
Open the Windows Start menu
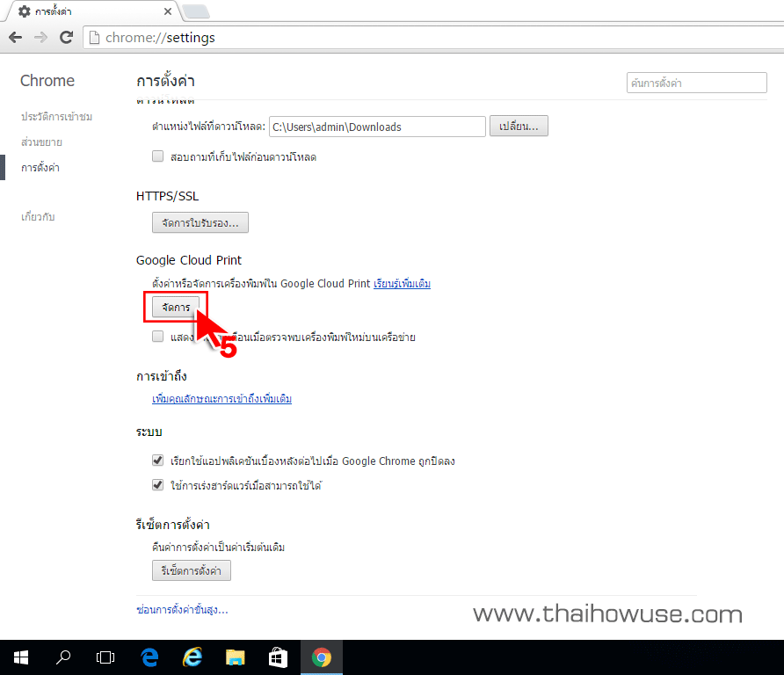(x=21, y=657)
